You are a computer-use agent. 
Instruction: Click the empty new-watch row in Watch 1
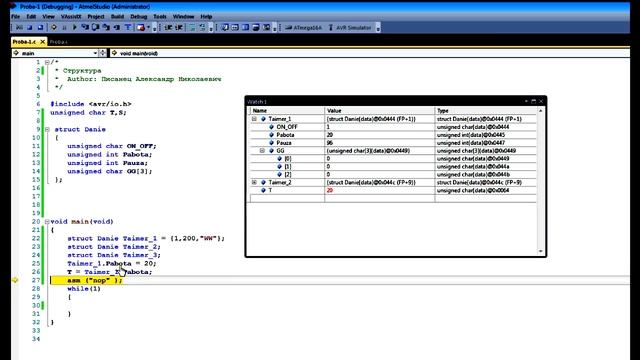[393, 198]
